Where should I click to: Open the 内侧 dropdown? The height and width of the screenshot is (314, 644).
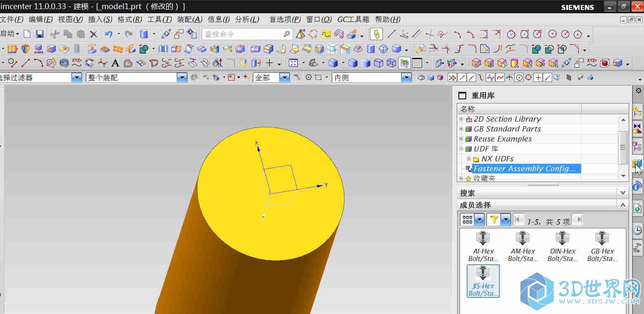(407, 77)
